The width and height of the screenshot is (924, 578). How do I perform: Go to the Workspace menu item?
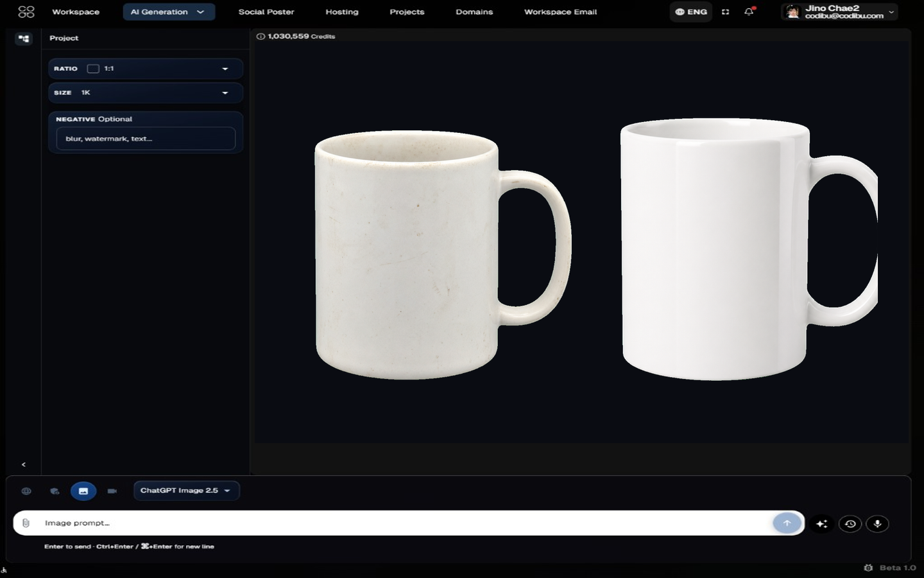pos(76,12)
